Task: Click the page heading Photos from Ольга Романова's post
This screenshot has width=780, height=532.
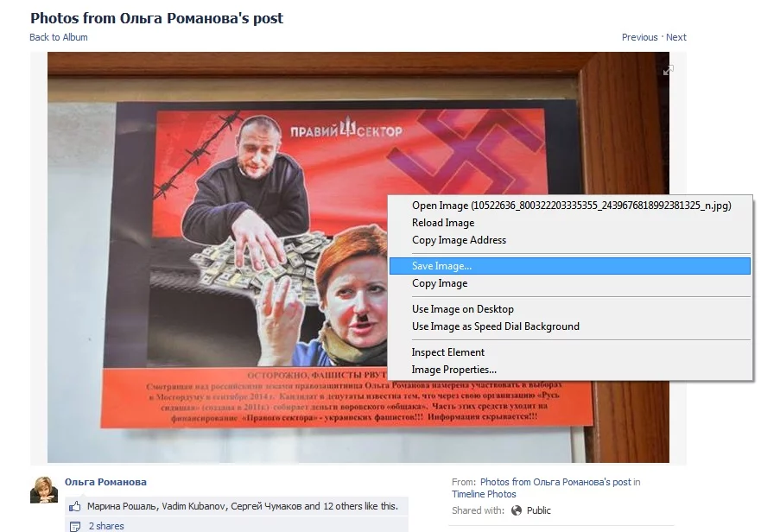Action: 156,18
